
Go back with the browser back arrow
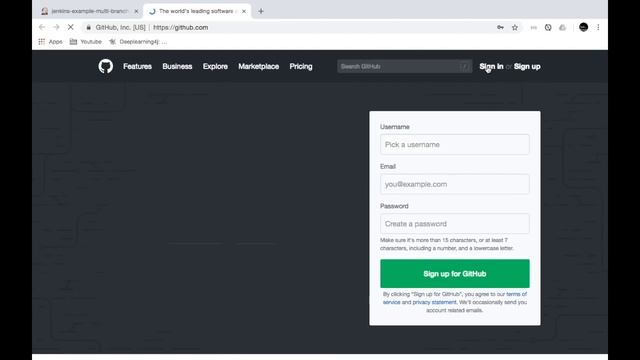click(x=42, y=27)
